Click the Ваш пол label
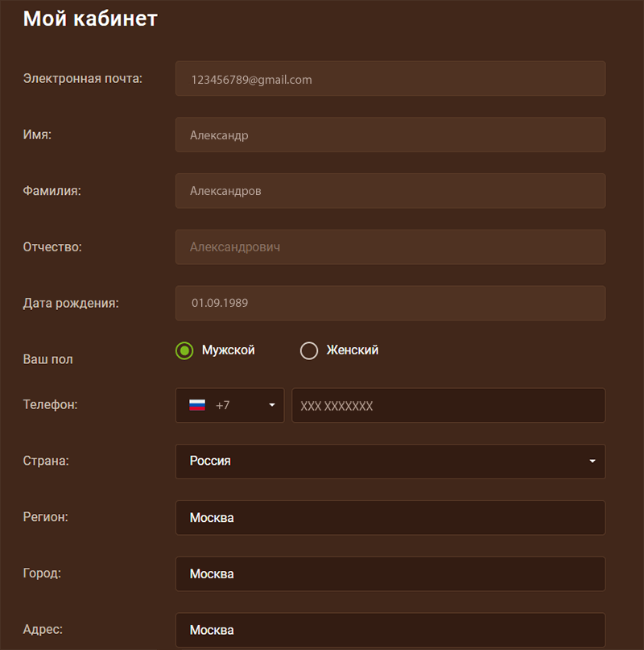Screen dimensions: 644x650 47,359
